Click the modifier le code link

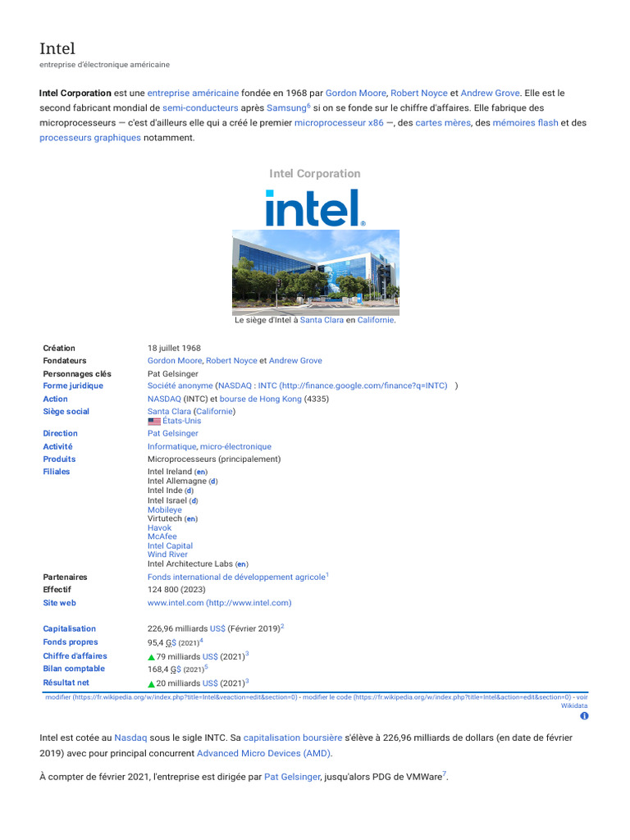click(437, 697)
